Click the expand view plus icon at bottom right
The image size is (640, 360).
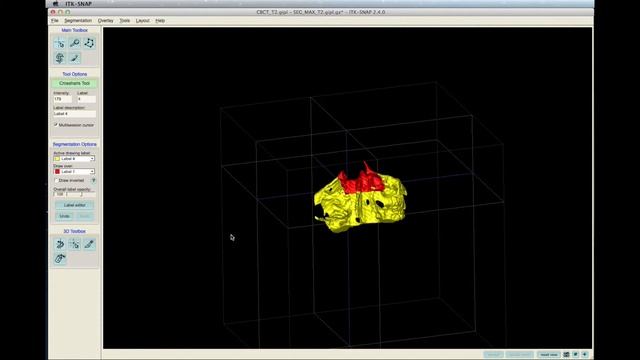click(x=585, y=355)
